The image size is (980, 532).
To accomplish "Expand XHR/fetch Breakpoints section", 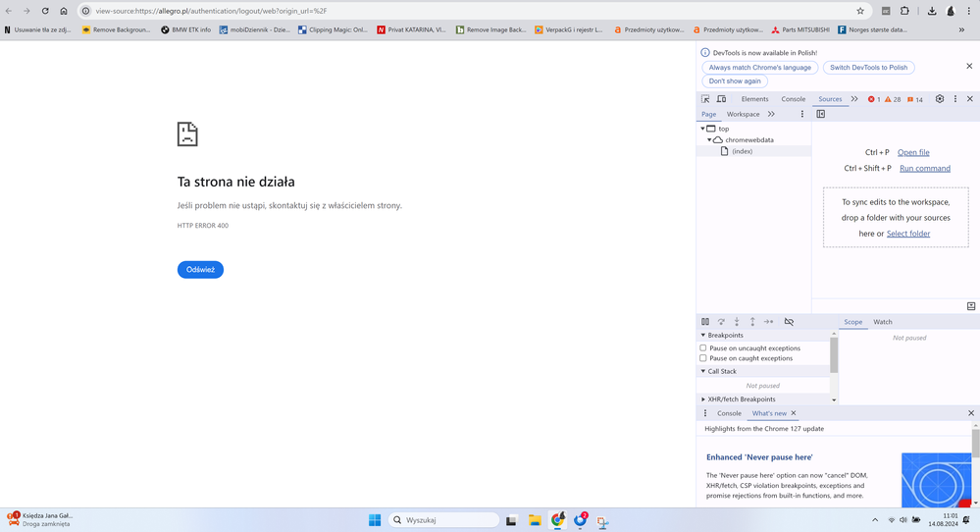I will pos(703,399).
